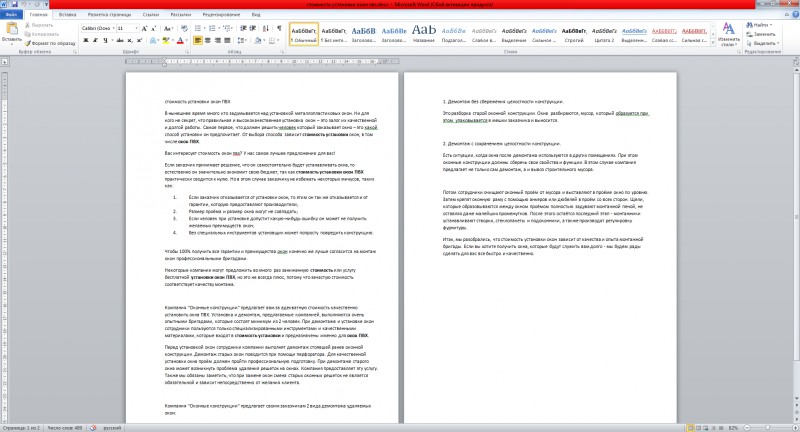Toggle Italic formatting (К)
The image size is (800, 432).
click(x=95, y=40)
